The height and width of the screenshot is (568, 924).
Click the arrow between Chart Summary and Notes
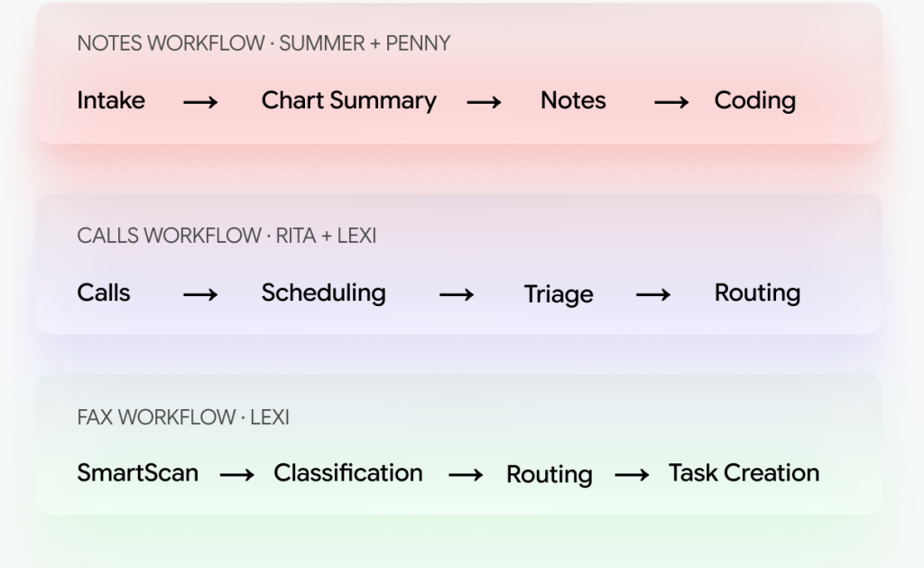484,103
